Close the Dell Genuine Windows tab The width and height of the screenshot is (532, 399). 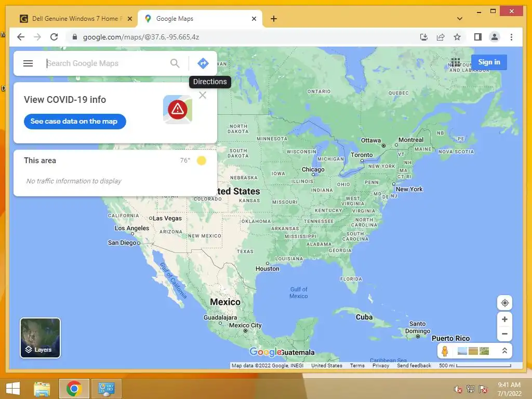pyautogui.click(x=129, y=19)
